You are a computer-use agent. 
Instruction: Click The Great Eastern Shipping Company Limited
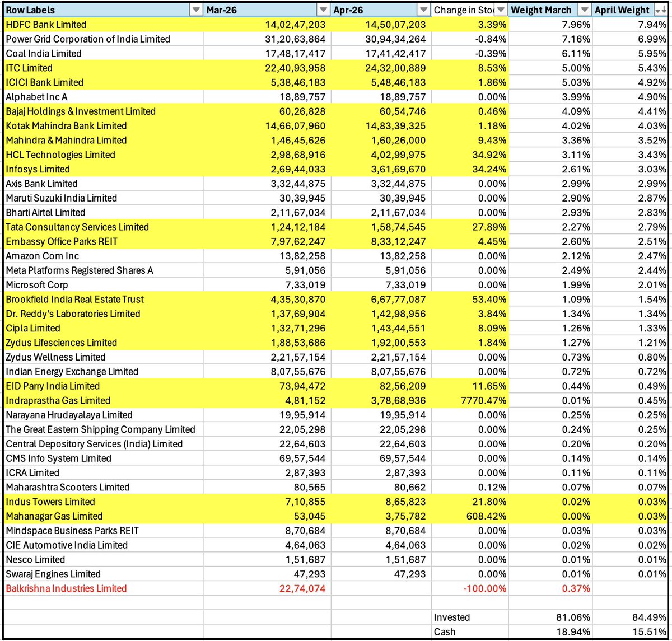pyautogui.click(x=104, y=429)
